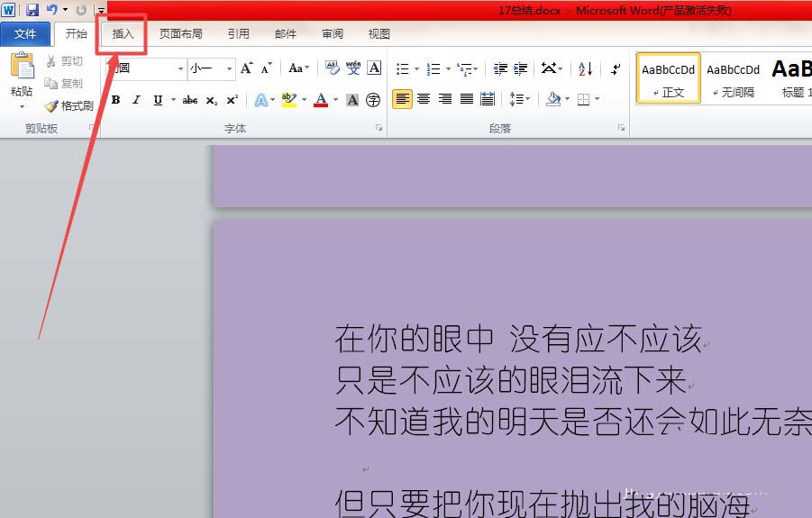Click the 文件 file button

[25, 34]
